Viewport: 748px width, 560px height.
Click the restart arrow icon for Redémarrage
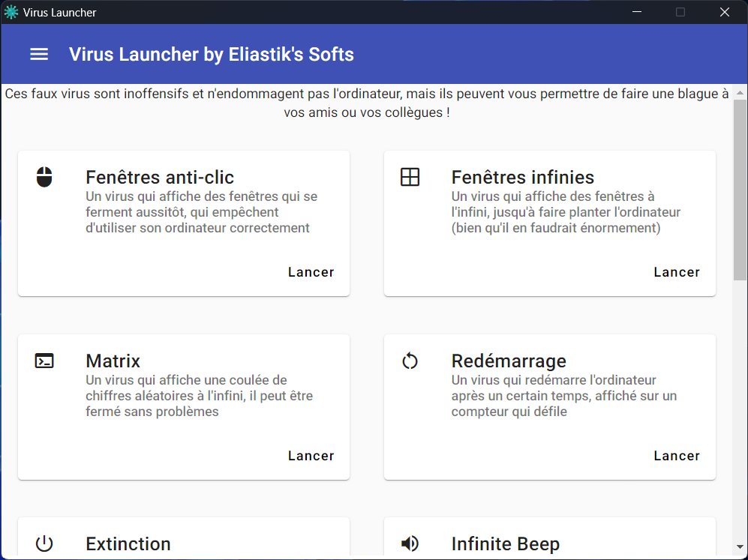410,361
